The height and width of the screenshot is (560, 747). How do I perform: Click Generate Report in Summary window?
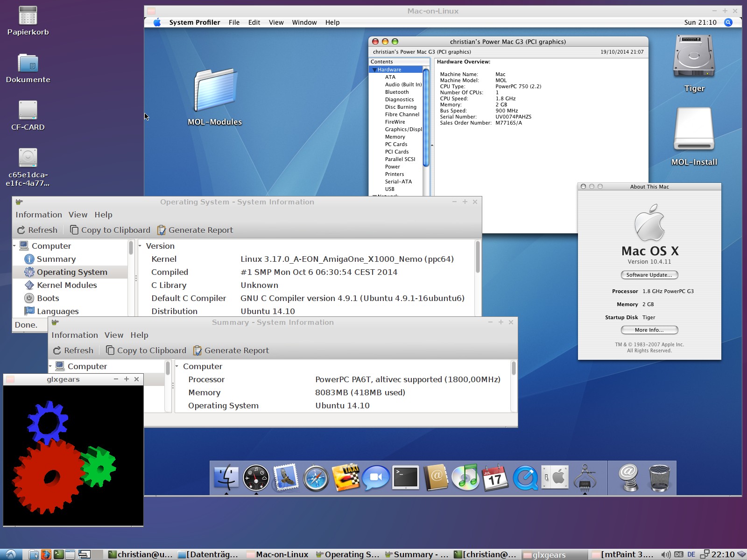pos(231,350)
